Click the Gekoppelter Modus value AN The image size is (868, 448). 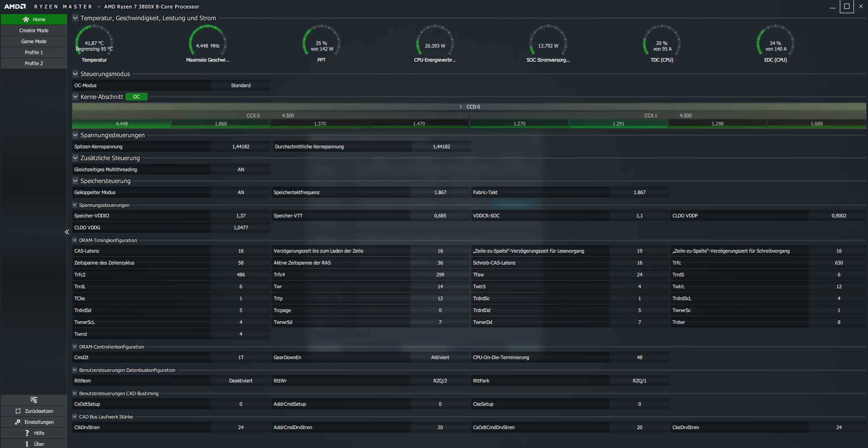tap(241, 192)
